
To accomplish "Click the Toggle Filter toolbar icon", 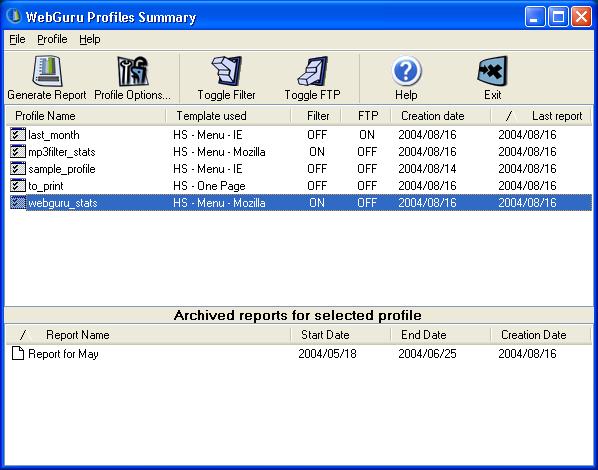I will tap(227, 71).
